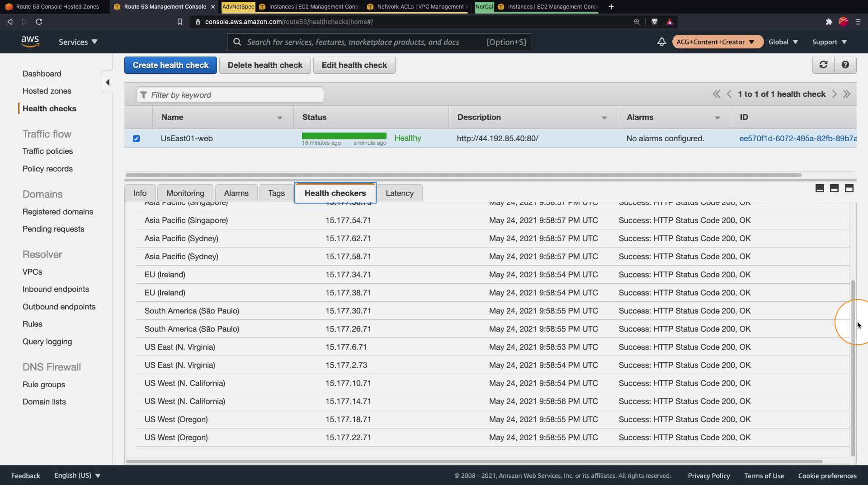Open Rule groups under DNS Firewall
The width and height of the screenshot is (868, 485).
click(44, 385)
